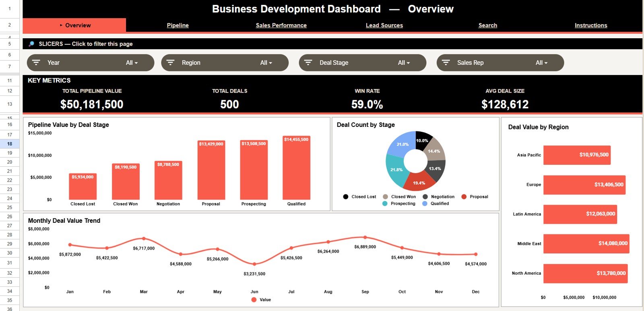
Task: Click the Deal Count by Stage title
Action: point(365,125)
